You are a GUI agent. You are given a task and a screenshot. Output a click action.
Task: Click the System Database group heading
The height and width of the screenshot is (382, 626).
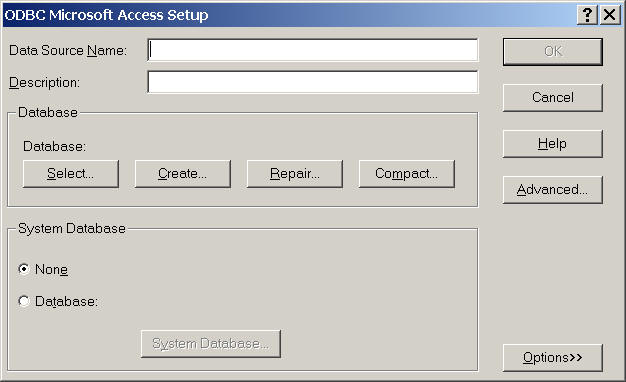click(72, 228)
